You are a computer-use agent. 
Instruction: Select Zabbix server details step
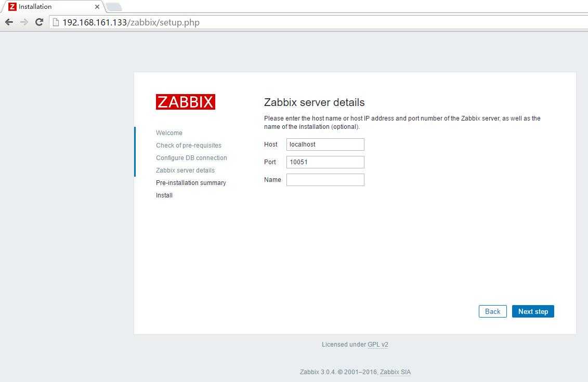tap(185, 170)
